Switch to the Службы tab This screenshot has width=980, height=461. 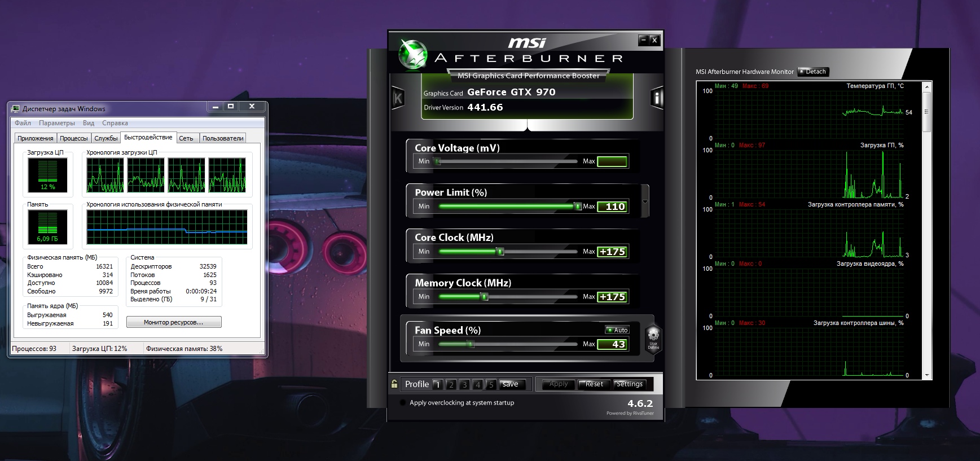tap(106, 138)
